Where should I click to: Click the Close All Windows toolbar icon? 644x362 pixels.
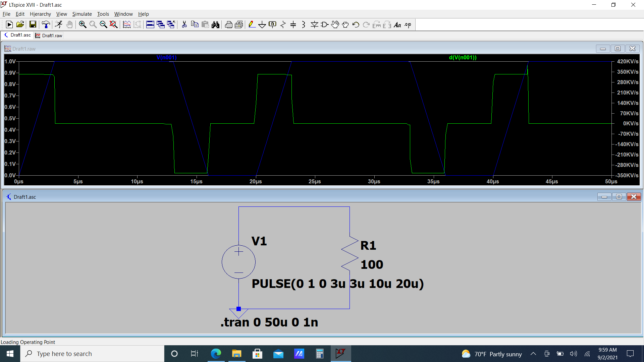(171, 24)
